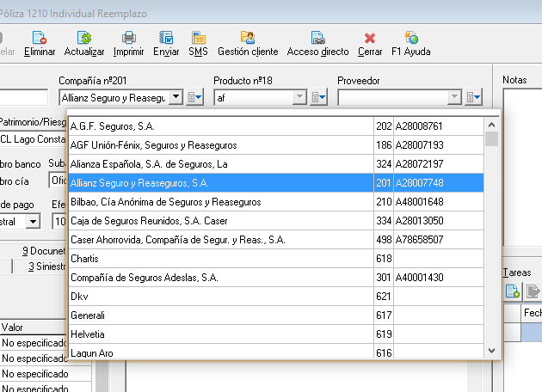Viewport: 542px width, 392px height.
Task: Open the forma de pago dropdown arrow
Action: coord(34,221)
